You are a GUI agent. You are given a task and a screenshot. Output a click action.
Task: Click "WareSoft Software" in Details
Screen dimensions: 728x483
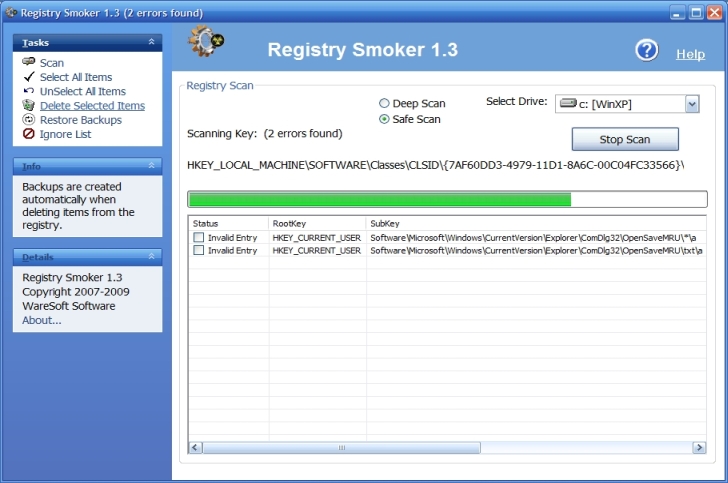coord(69,306)
